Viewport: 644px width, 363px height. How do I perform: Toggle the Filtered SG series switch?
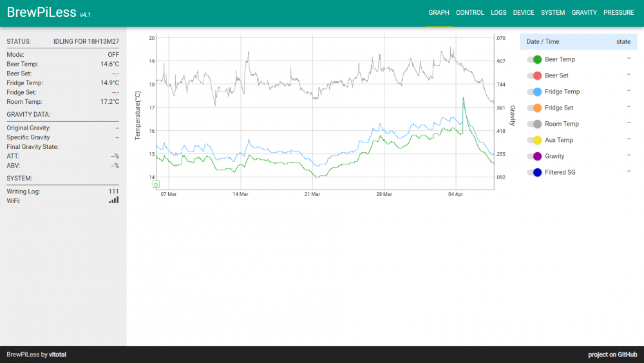tap(534, 172)
